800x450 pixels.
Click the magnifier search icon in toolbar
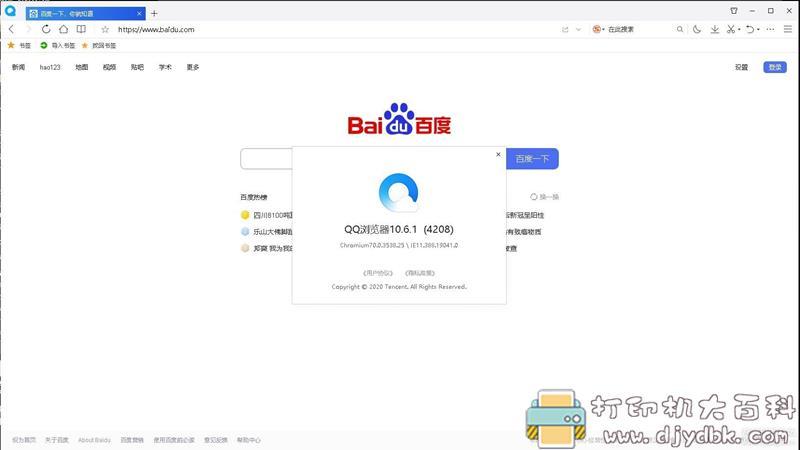click(680, 30)
